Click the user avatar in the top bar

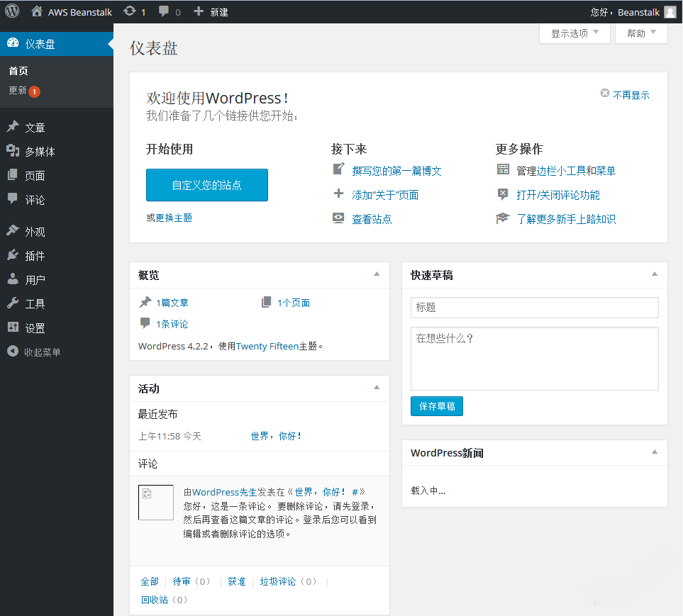click(670, 12)
